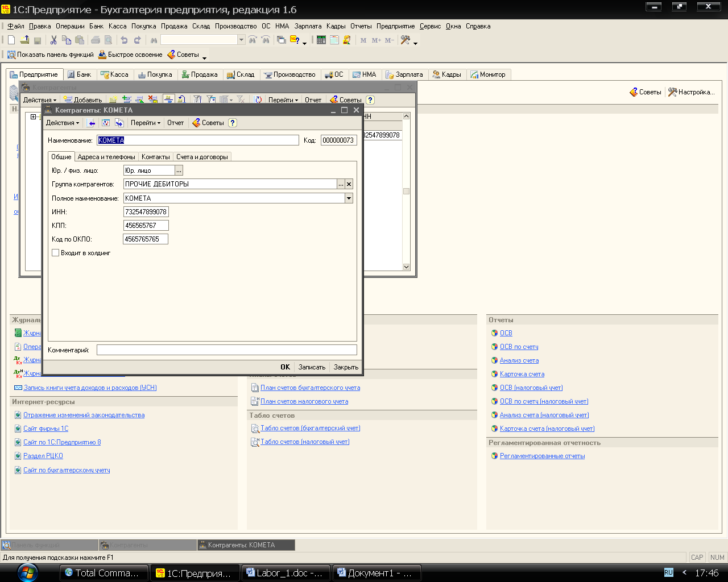Open ОСВ по счету report link

click(x=519, y=347)
